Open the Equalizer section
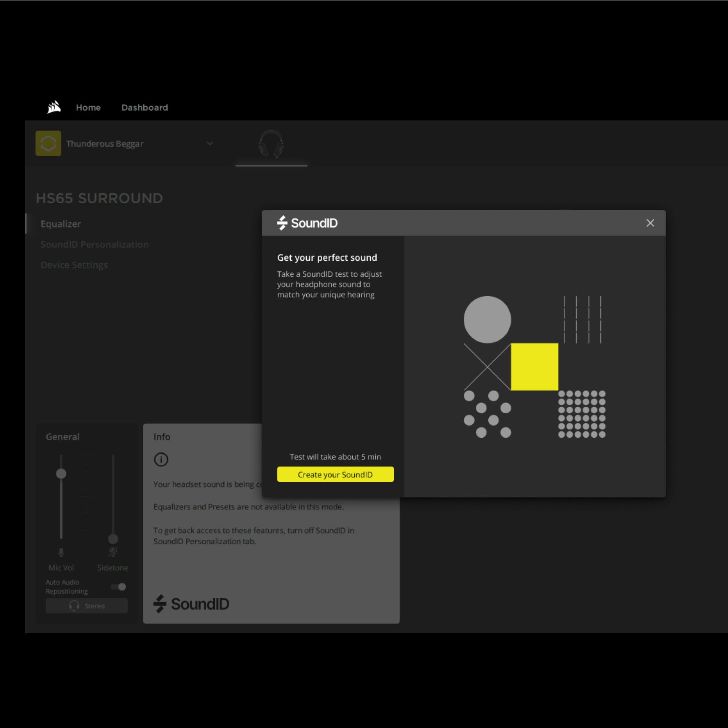This screenshot has width=728, height=728. pos(61,224)
